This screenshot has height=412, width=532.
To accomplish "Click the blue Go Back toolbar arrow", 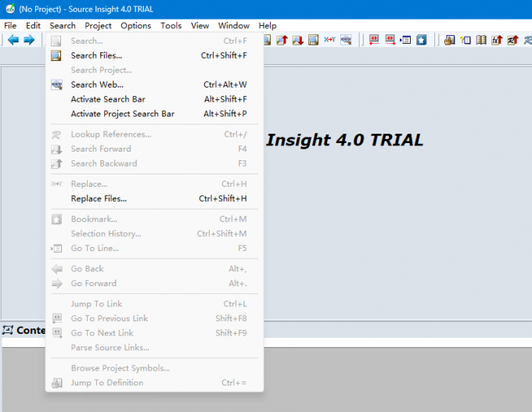I will coord(13,40).
